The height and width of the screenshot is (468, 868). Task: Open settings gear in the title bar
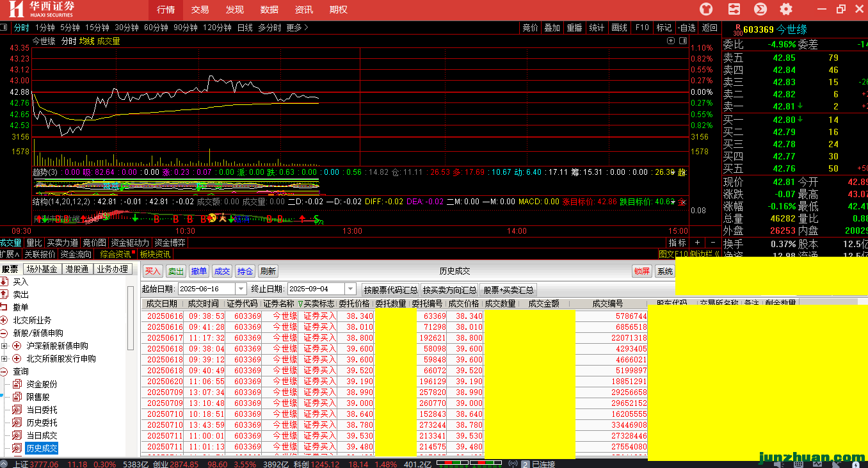[786, 9]
